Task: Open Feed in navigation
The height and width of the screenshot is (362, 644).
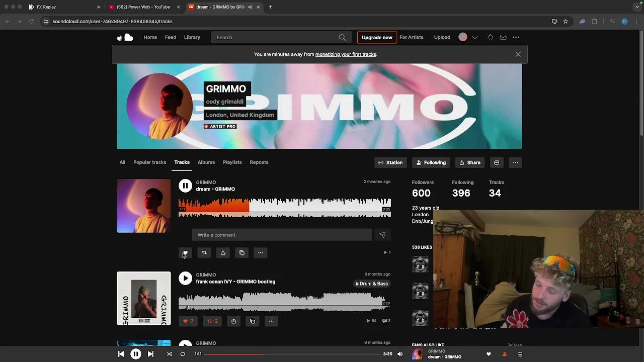Action: coord(171,37)
